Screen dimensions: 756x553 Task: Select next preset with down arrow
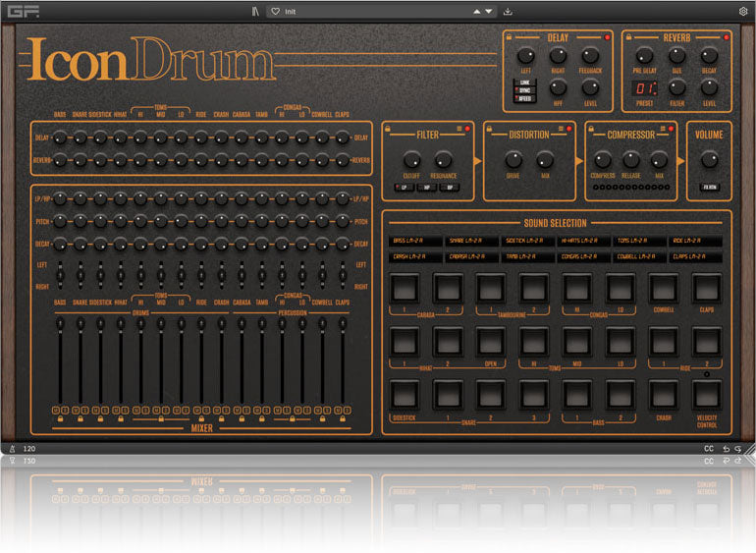[x=489, y=11]
